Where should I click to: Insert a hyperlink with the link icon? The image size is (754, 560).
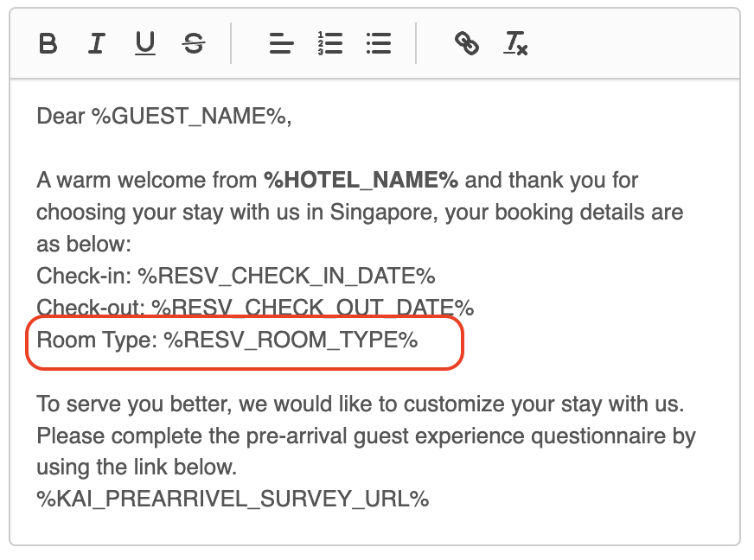(466, 43)
